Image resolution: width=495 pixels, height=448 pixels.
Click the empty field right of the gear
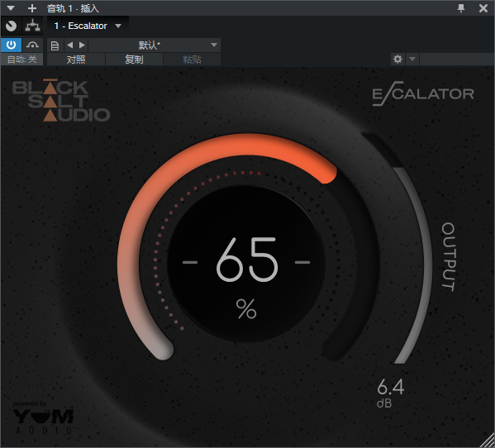457,59
